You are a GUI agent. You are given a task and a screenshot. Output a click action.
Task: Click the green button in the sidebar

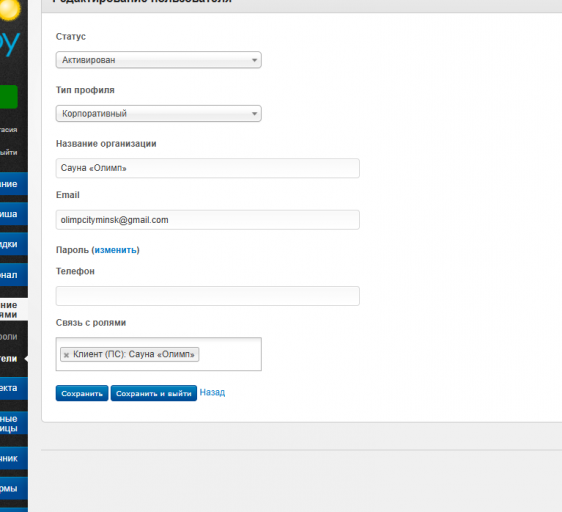point(9,97)
